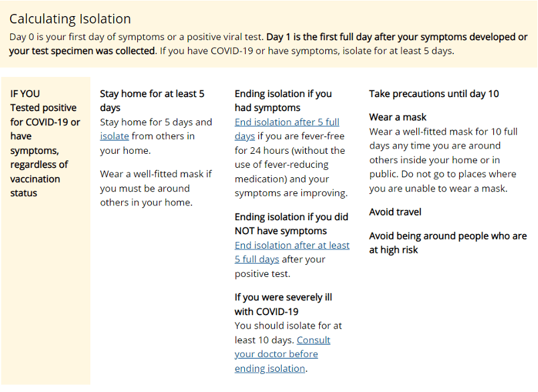The width and height of the screenshot is (538, 392).
Task: Click 'Stay home for at least 5 days' heading
Action: tap(152, 100)
